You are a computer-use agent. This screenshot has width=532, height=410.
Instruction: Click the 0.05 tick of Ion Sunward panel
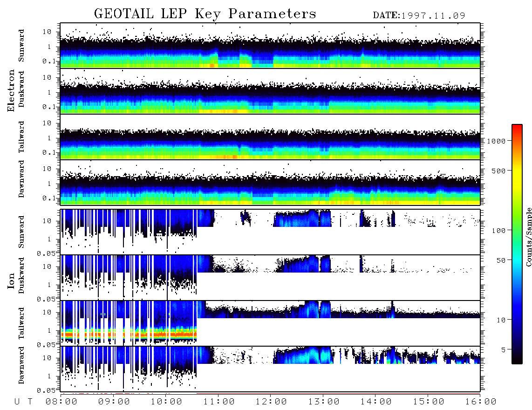click(x=46, y=253)
